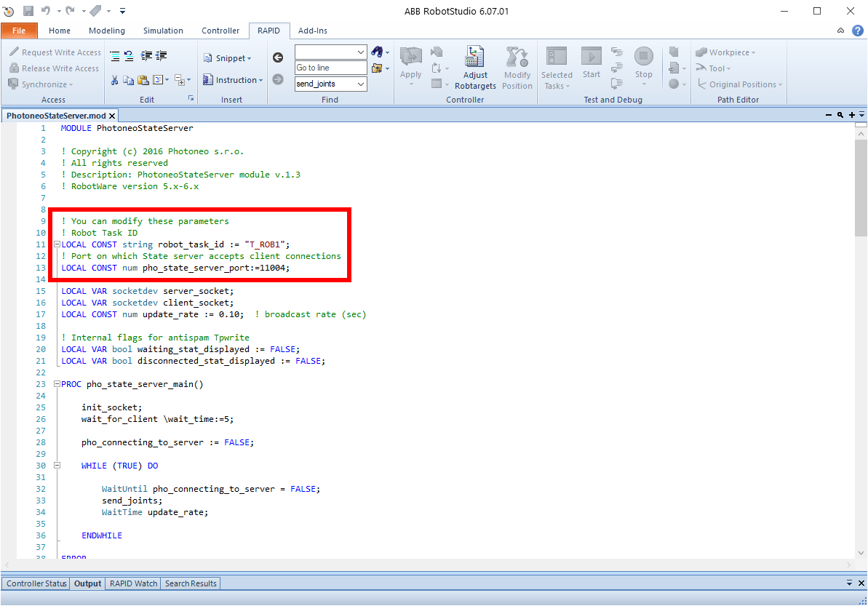This screenshot has height=606, width=868.
Task: Navigate back with the left arrow icon
Action: [x=278, y=57]
